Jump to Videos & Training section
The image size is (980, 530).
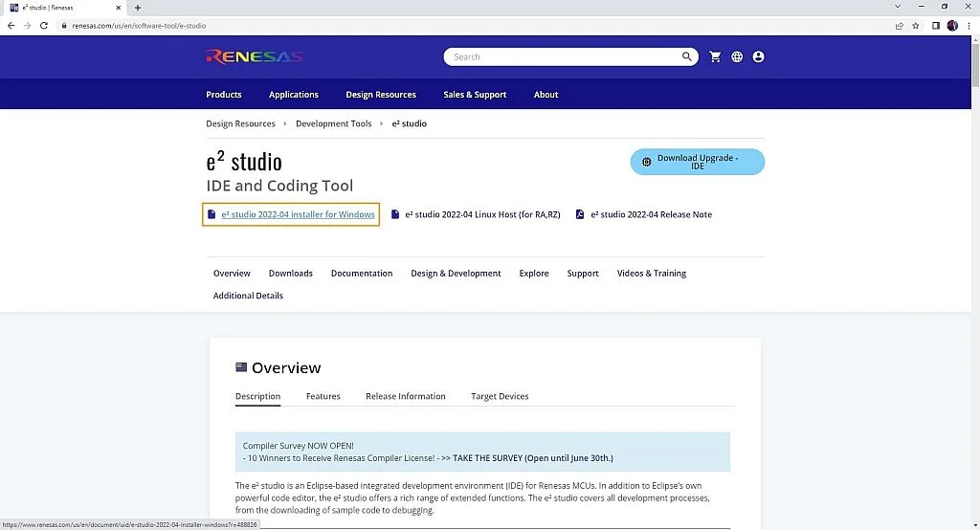pyautogui.click(x=651, y=273)
